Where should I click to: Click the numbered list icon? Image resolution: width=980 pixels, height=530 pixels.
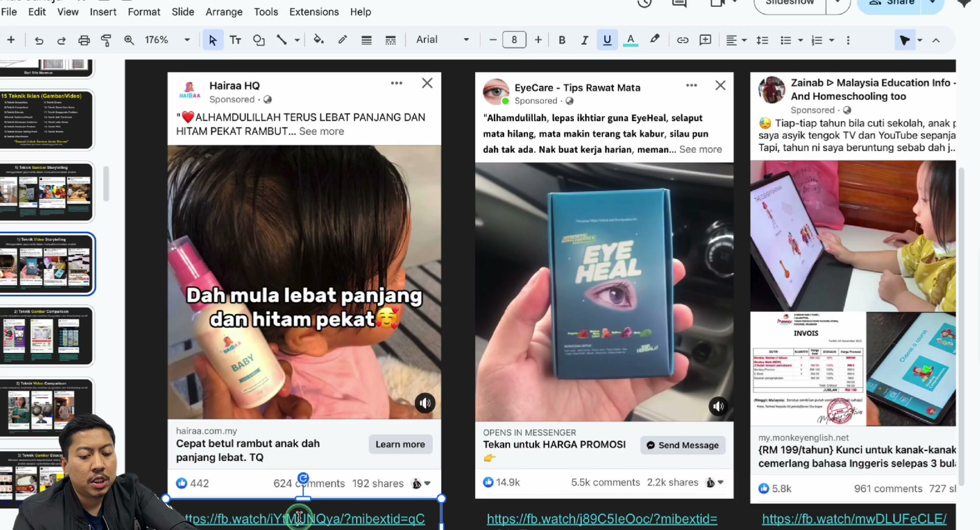click(817, 40)
